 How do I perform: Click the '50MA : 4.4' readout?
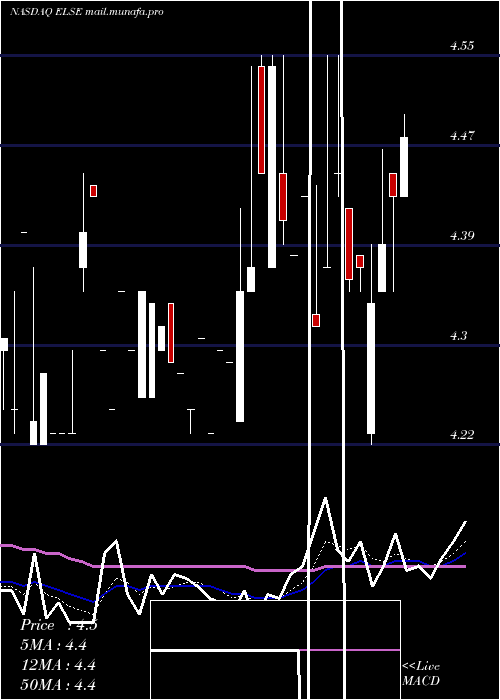(x=58, y=684)
